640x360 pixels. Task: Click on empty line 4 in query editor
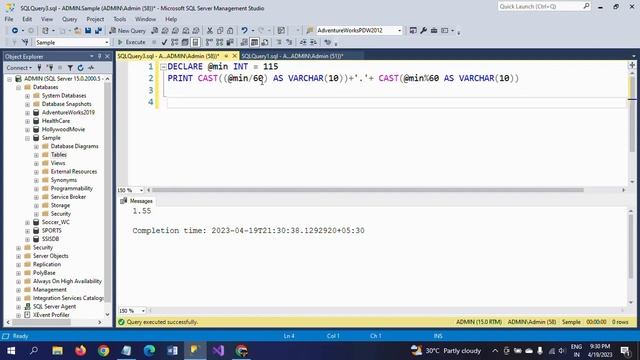click(x=396, y=102)
